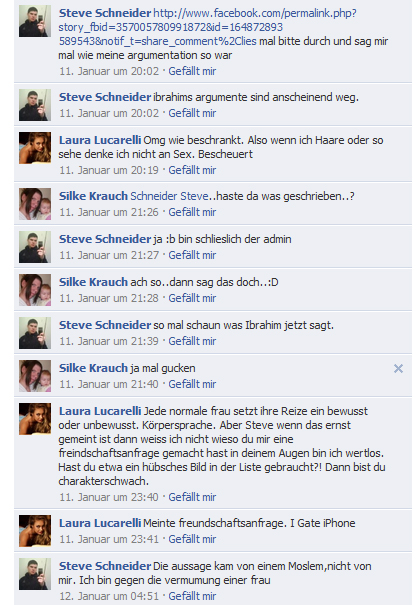Viewport: 417px width, 605px height.
Task: Open Silke Krauch's profile photo at 21:26
Action: coord(35,204)
